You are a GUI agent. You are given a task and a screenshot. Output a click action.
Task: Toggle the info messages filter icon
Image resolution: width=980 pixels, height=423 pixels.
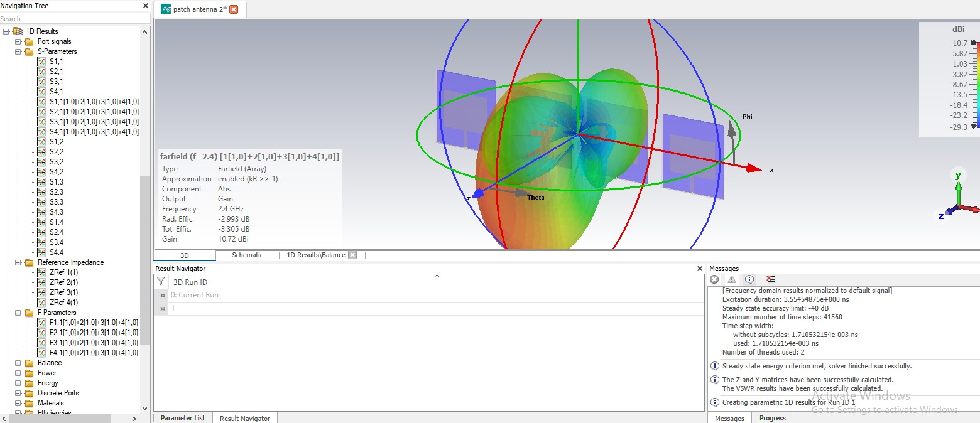point(749,279)
